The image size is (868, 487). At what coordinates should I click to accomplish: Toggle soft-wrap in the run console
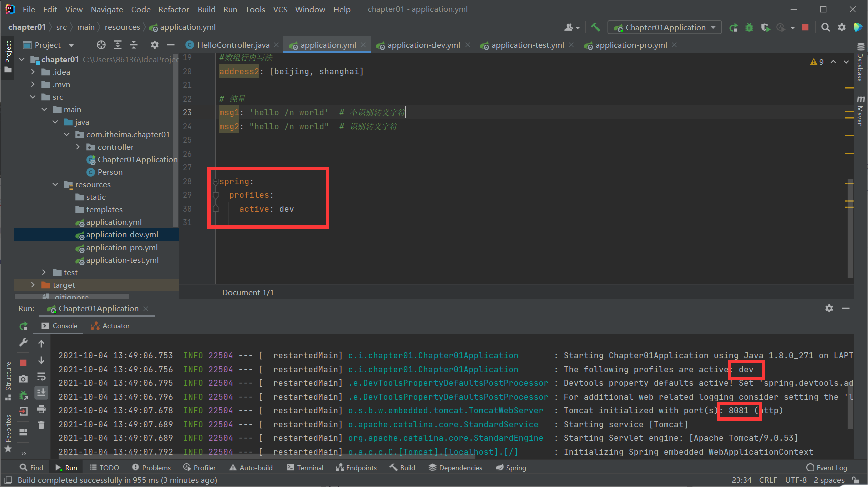point(41,376)
